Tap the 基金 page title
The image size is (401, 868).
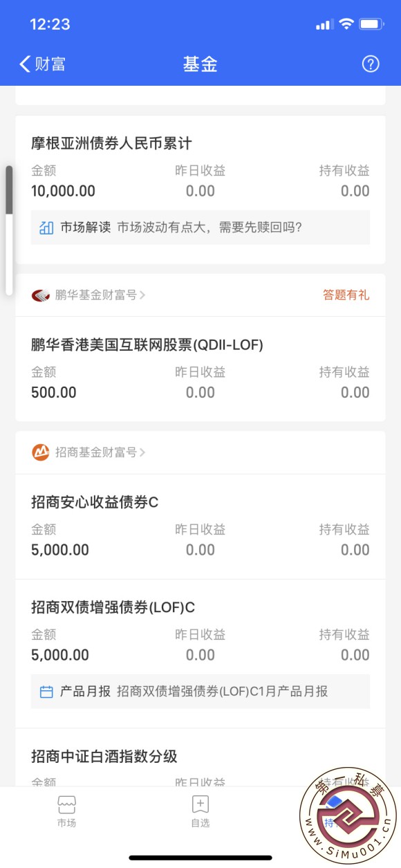(x=200, y=64)
